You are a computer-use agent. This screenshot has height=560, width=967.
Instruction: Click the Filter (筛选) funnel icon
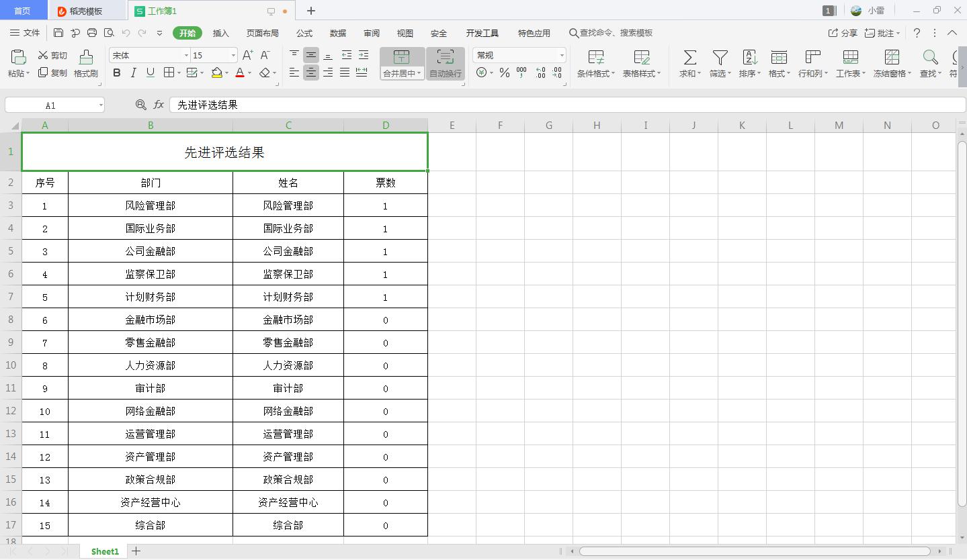coord(720,58)
